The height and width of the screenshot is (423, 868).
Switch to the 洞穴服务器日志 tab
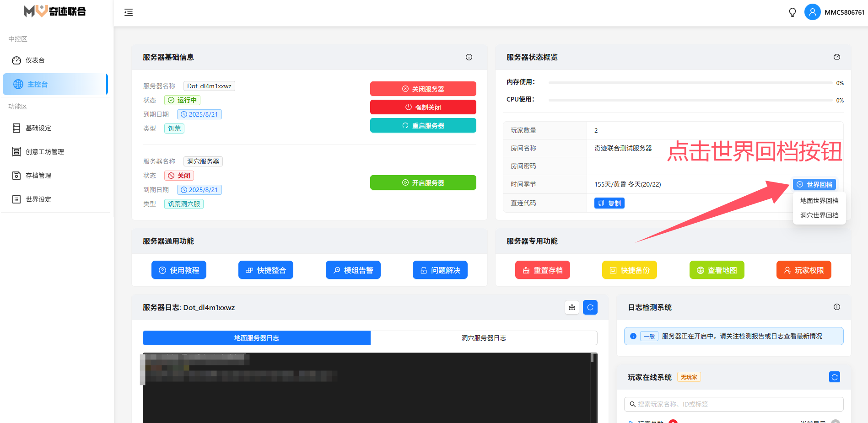pos(484,338)
